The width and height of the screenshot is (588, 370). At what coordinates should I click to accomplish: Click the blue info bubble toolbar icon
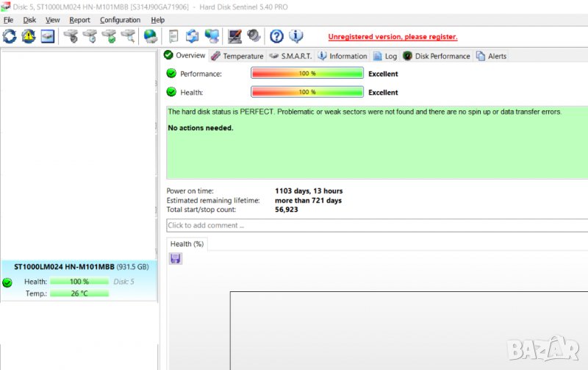295,36
